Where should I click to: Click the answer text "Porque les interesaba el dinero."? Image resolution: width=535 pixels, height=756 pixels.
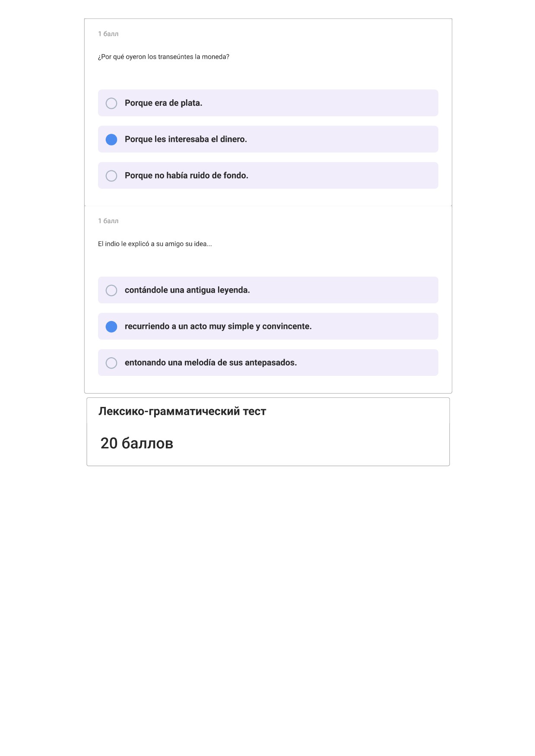pyautogui.click(x=186, y=139)
